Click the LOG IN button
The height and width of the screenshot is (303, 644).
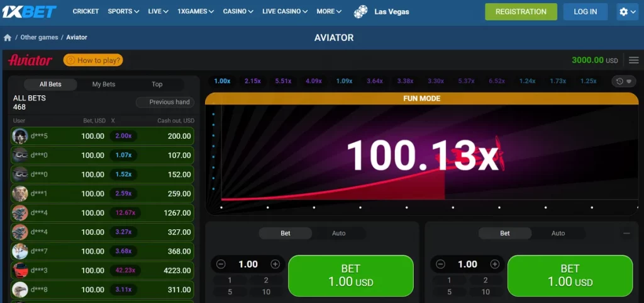coord(586,12)
